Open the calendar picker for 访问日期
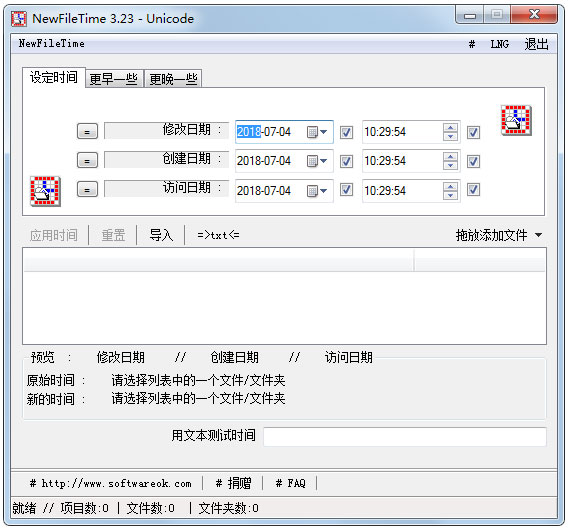The height and width of the screenshot is (529, 569). click(317, 190)
